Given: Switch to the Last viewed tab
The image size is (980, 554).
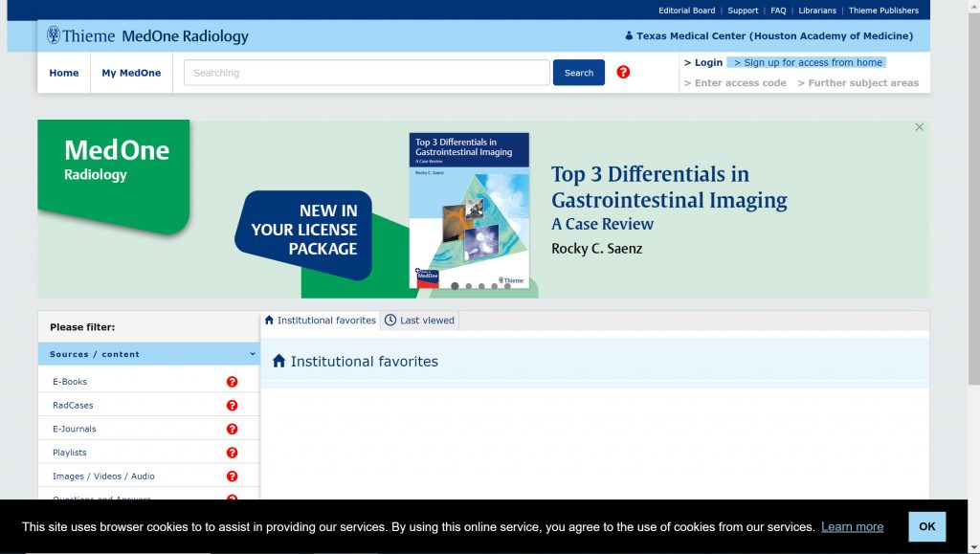Looking at the screenshot, I should (419, 321).
